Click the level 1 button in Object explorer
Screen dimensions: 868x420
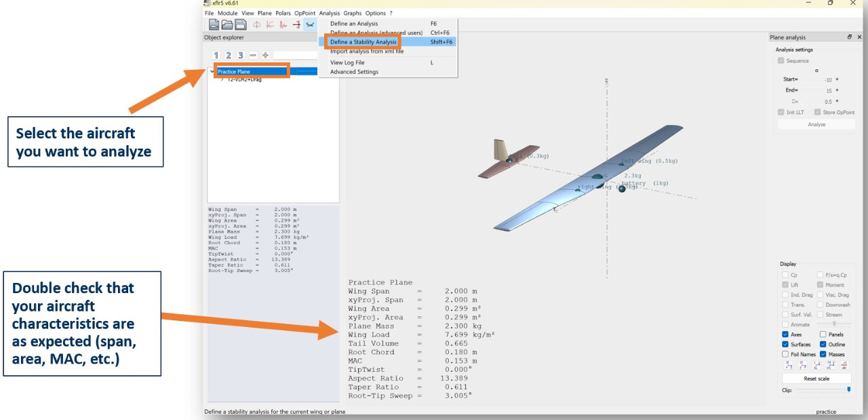click(216, 55)
